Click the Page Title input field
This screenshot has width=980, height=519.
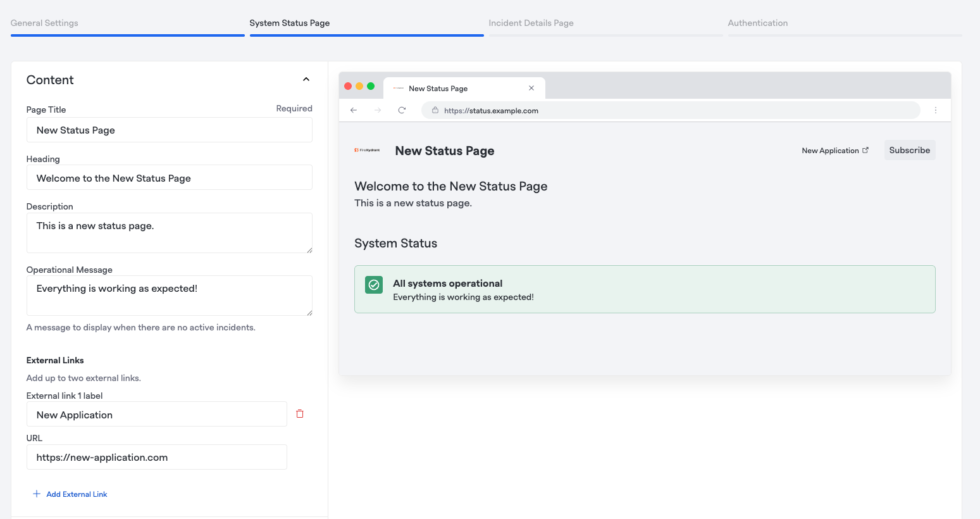(x=169, y=130)
